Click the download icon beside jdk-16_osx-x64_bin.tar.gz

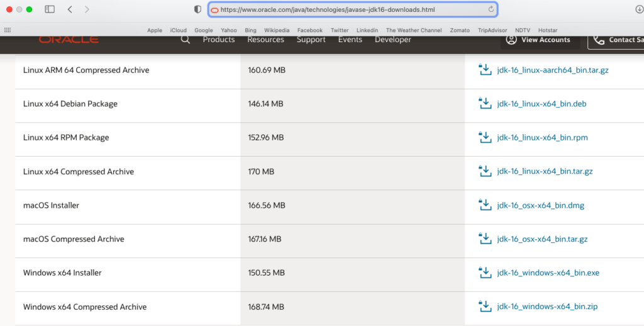click(x=485, y=239)
